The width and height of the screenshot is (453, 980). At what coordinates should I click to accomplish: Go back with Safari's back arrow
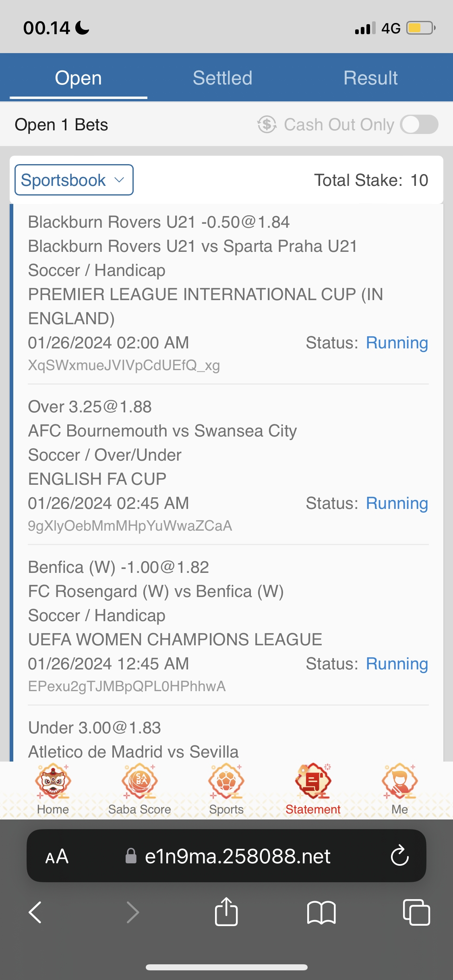pyautogui.click(x=35, y=912)
